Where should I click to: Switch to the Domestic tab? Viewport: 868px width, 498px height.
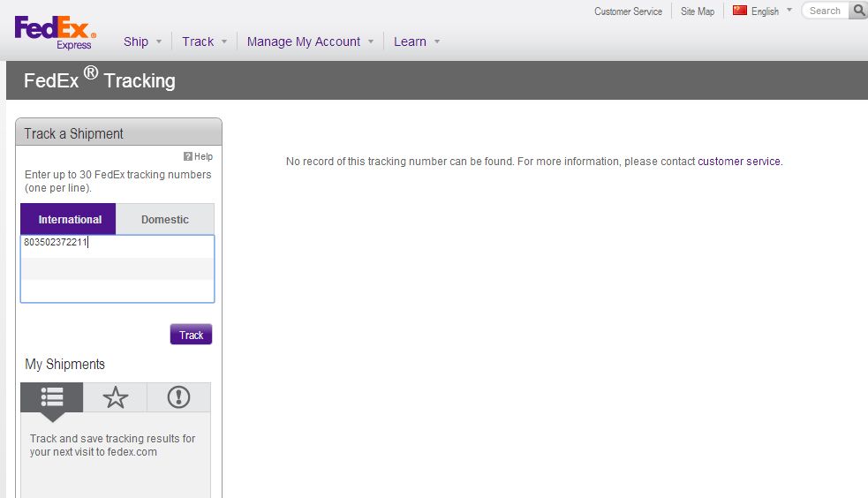coord(165,219)
